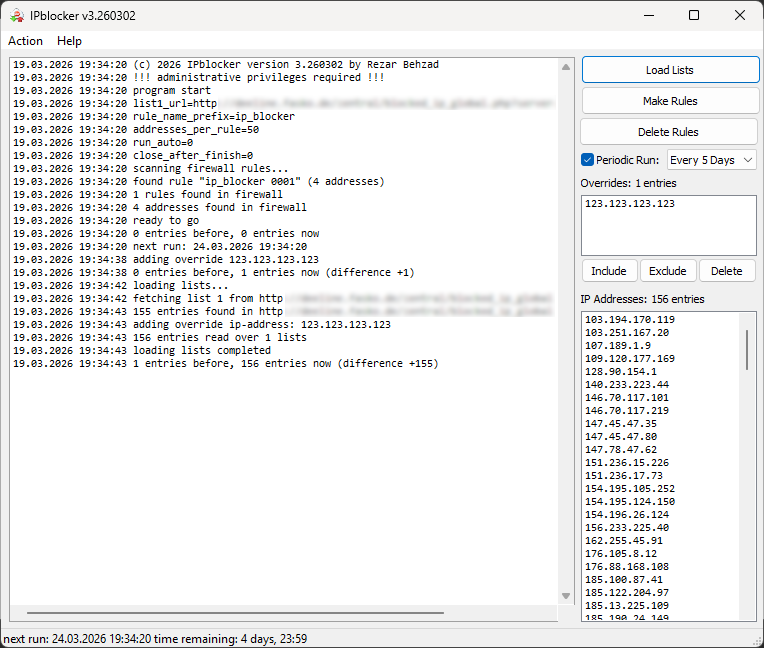The height and width of the screenshot is (648, 764).
Task: Click the log scroll down arrow
Action: (x=566, y=595)
